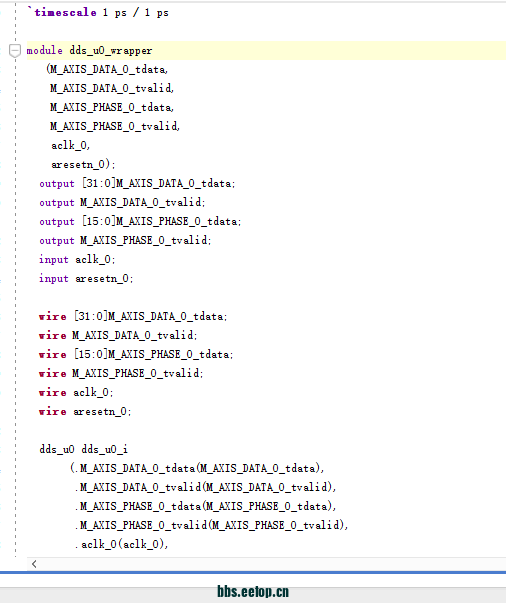Click port list entry M_AXIS_DATA_0_tvalid,
The height and width of the screenshot is (603, 506).
[x=112, y=88]
